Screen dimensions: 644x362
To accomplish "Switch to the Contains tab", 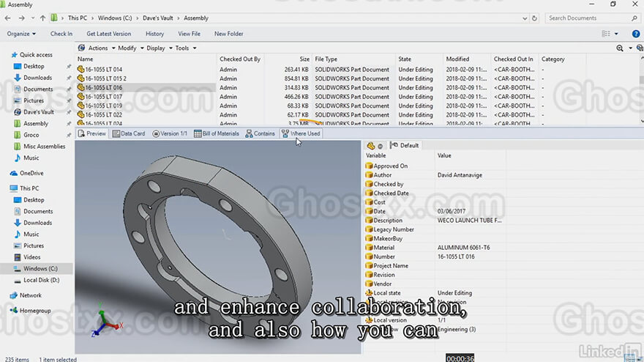I will coord(260,133).
